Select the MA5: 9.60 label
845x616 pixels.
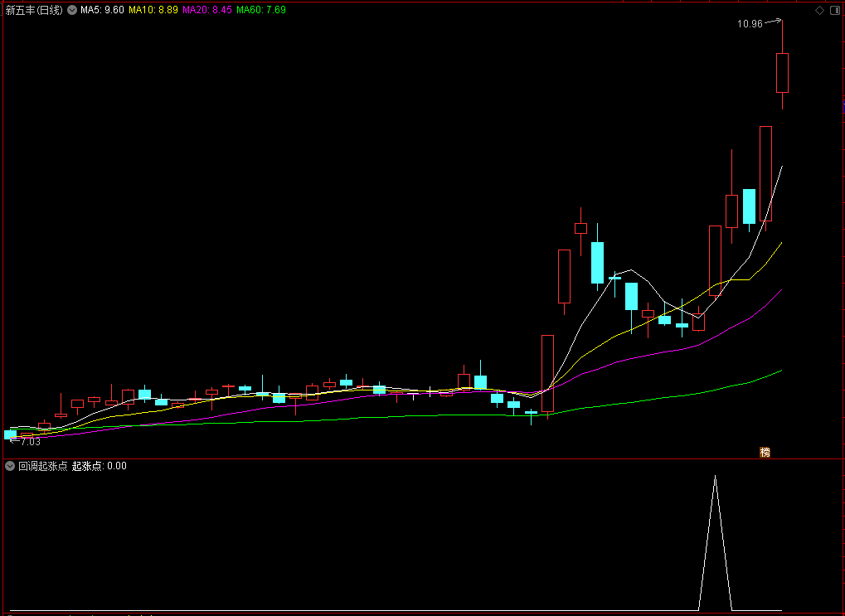click(102, 10)
